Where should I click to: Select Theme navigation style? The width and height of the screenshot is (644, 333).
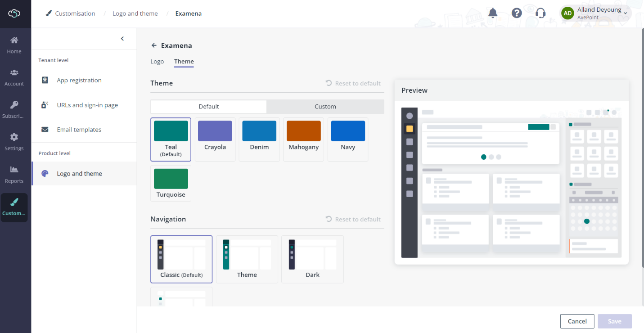click(247, 259)
